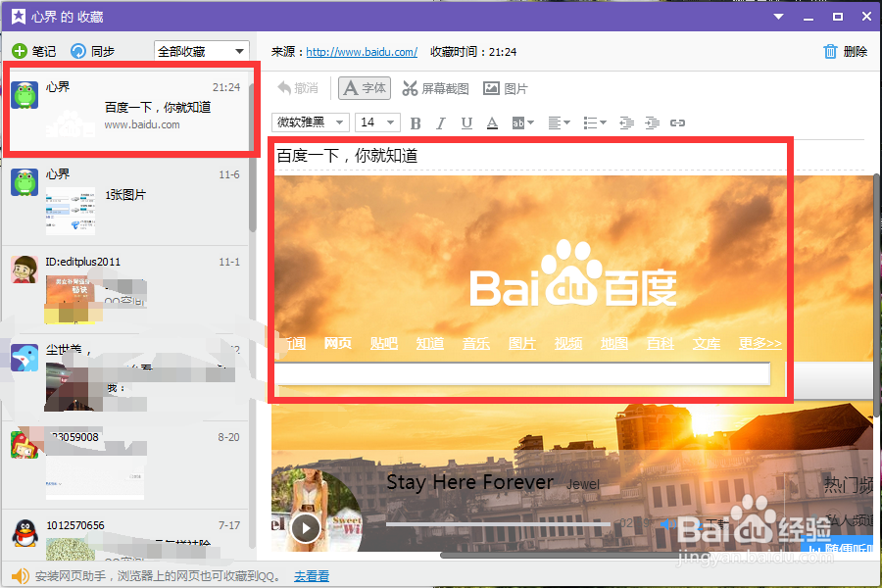Viewport: 882px width, 588px height.
Task: Open the font color A icon
Action: pos(492,122)
